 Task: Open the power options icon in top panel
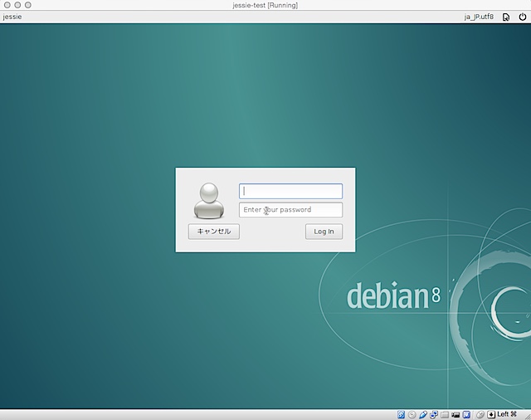[x=523, y=17]
